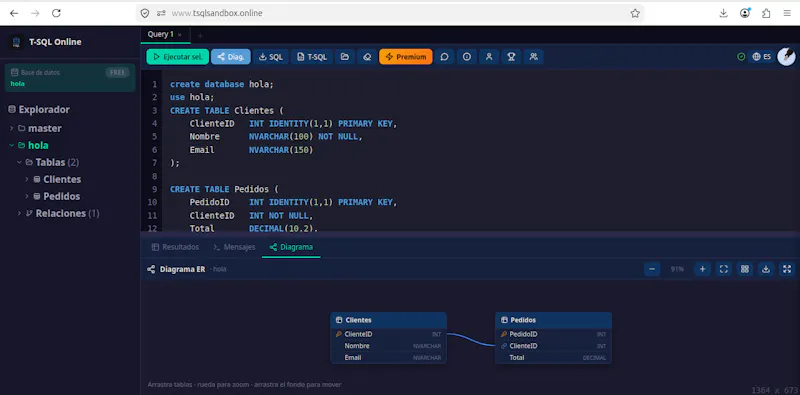The height and width of the screenshot is (395, 800).
Task: Open the browser extensions icon
Action: tap(766, 13)
